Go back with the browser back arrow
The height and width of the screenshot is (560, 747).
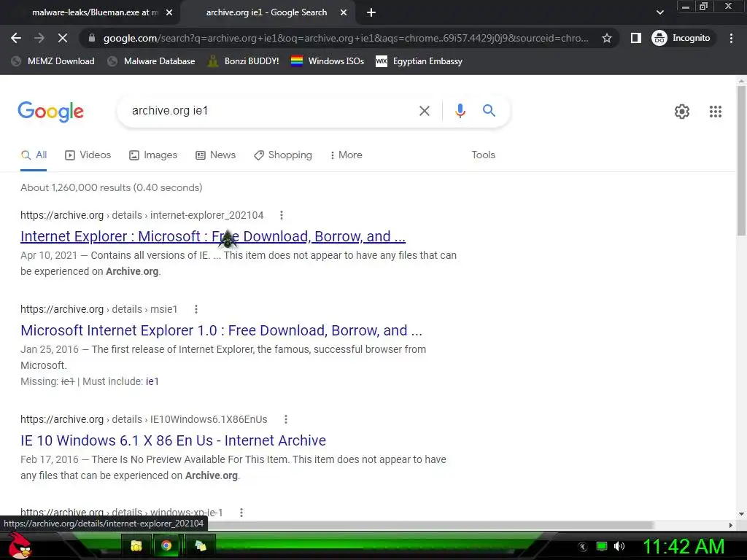16,38
